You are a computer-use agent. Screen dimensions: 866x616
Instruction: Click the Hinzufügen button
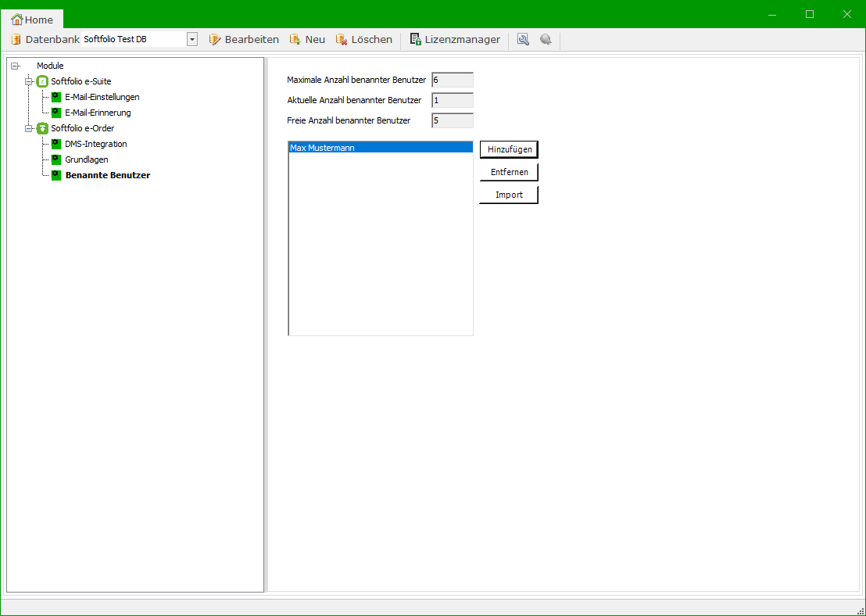tap(509, 149)
